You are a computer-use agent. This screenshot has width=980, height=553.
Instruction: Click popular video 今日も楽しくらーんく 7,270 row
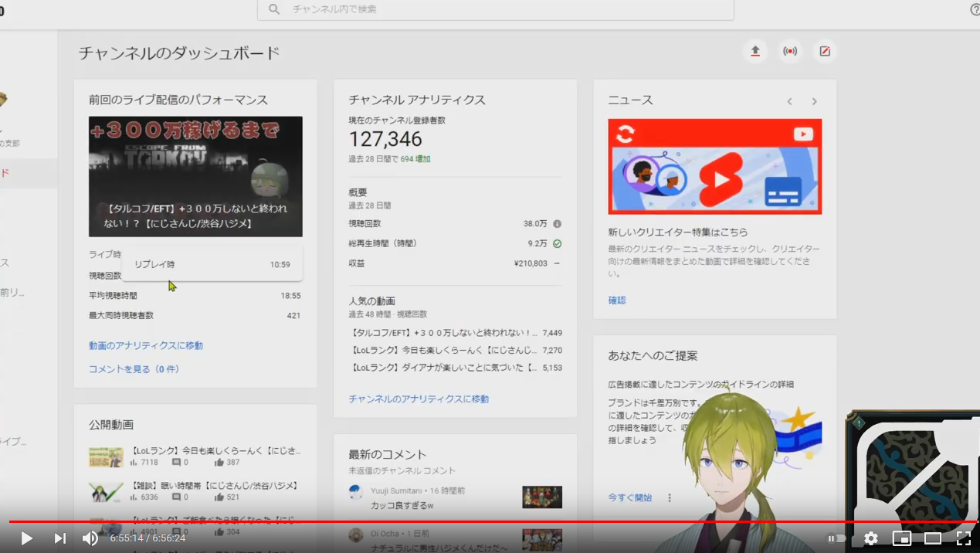(x=455, y=351)
